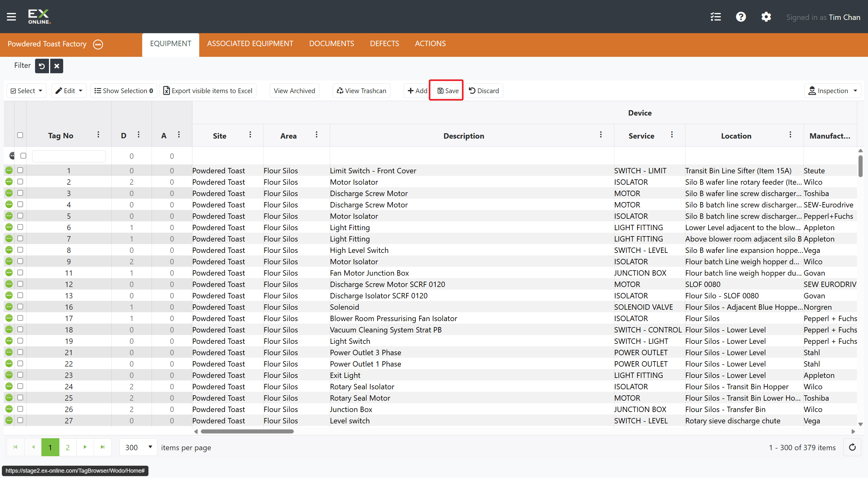Open Site column menu dots
The width and height of the screenshot is (868, 478).
(250, 135)
